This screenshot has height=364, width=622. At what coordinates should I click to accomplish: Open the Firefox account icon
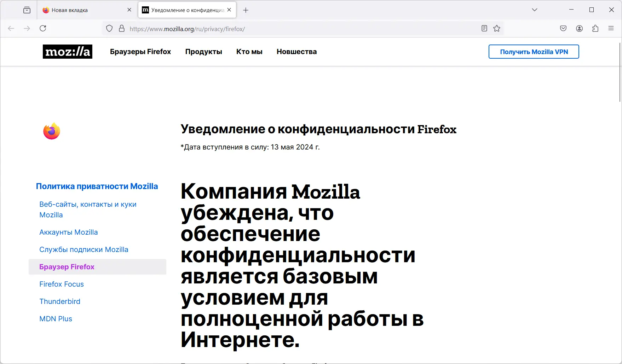(580, 28)
